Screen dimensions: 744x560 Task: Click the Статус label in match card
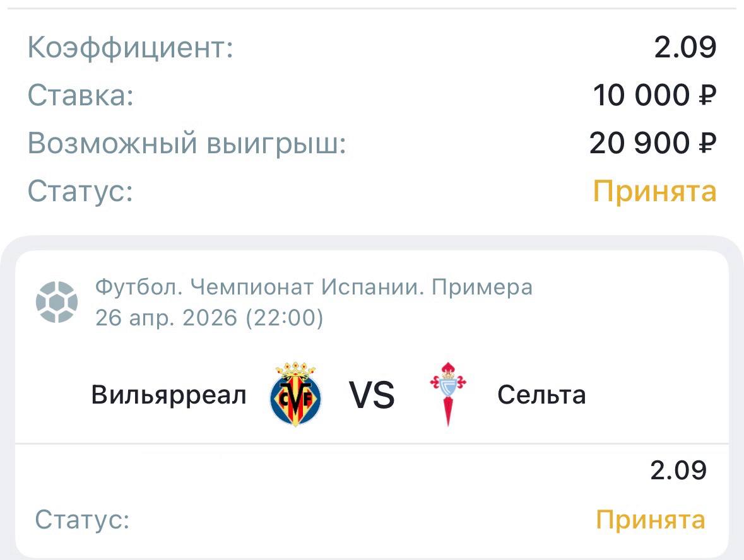click(x=82, y=520)
